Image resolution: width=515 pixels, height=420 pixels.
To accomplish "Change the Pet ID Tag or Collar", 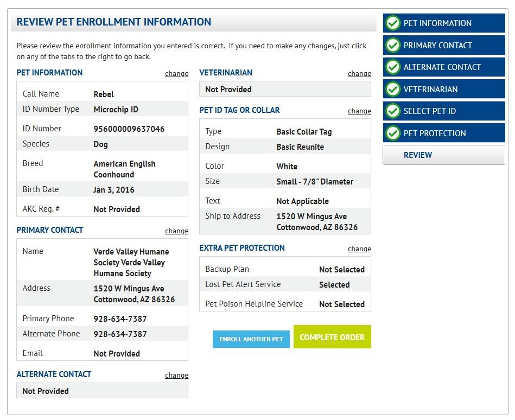I will click(359, 111).
